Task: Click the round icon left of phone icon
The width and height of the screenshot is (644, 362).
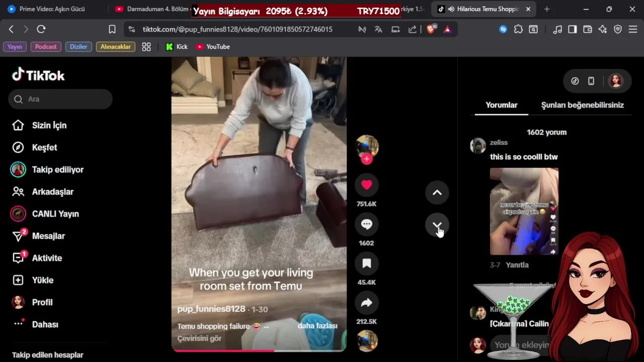Action: [x=575, y=81]
